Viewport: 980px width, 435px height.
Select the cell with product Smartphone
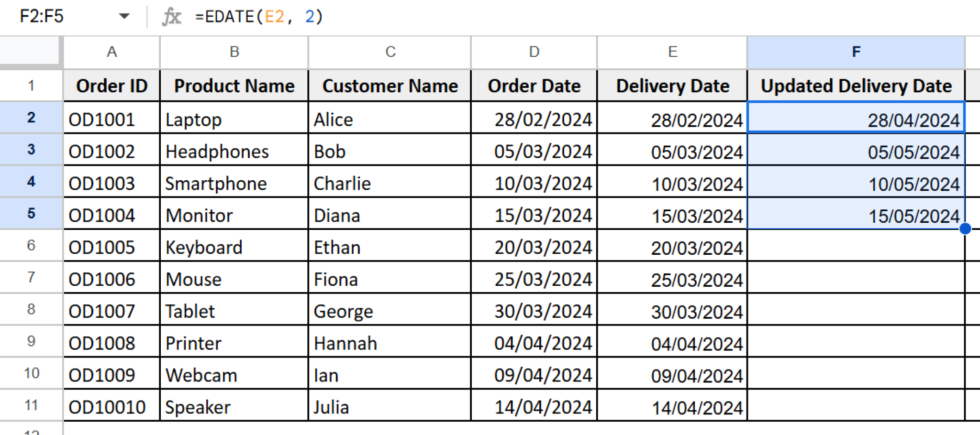click(234, 183)
